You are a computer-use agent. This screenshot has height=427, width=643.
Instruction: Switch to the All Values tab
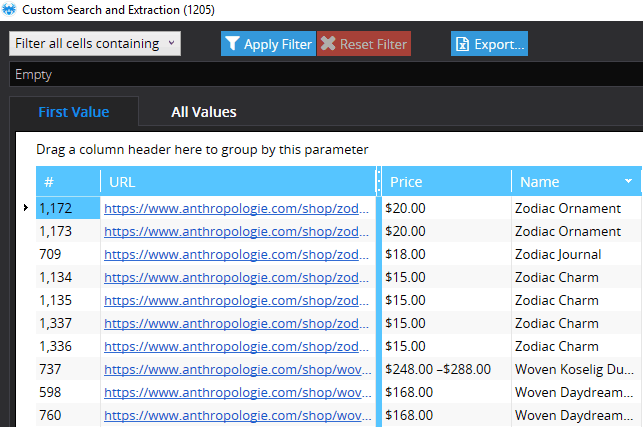point(203,112)
